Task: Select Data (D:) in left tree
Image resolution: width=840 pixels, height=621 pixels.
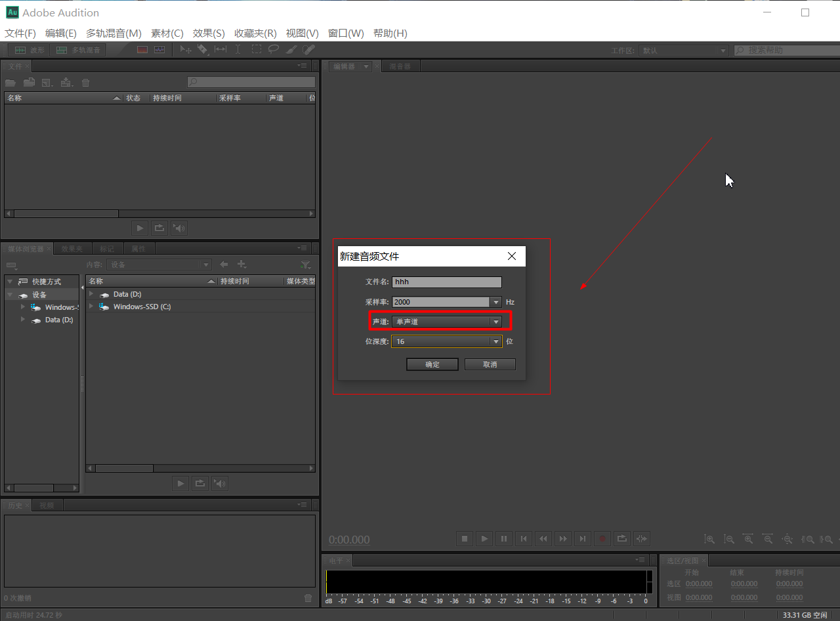Action: click(58, 320)
